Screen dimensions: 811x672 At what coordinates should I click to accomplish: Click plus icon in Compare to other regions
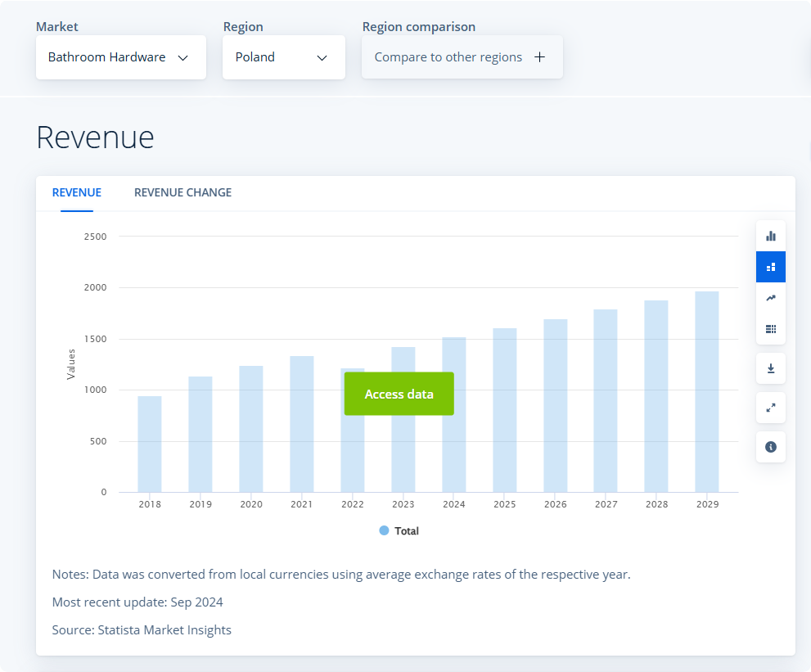[x=539, y=57]
